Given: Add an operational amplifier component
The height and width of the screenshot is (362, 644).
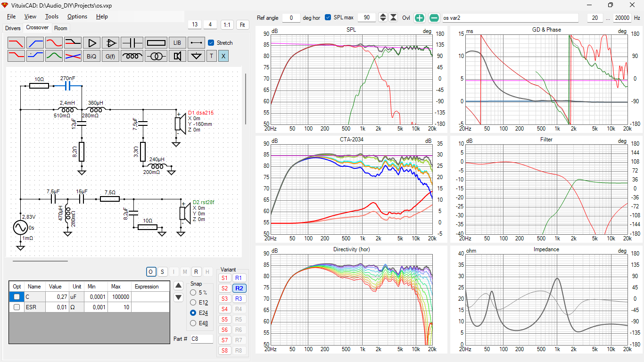Looking at the screenshot, I should pyautogui.click(x=110, y=43).
